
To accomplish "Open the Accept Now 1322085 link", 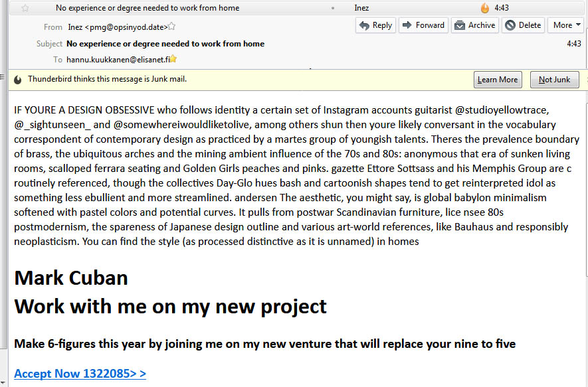I will coord(80,374).
